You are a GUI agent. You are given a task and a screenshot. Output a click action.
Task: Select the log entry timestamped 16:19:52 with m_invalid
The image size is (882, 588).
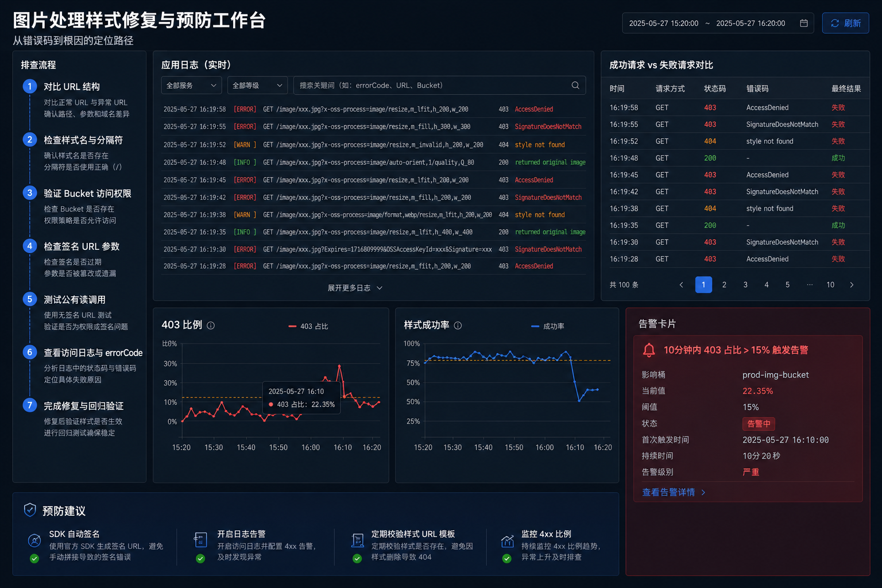(373, 145)
